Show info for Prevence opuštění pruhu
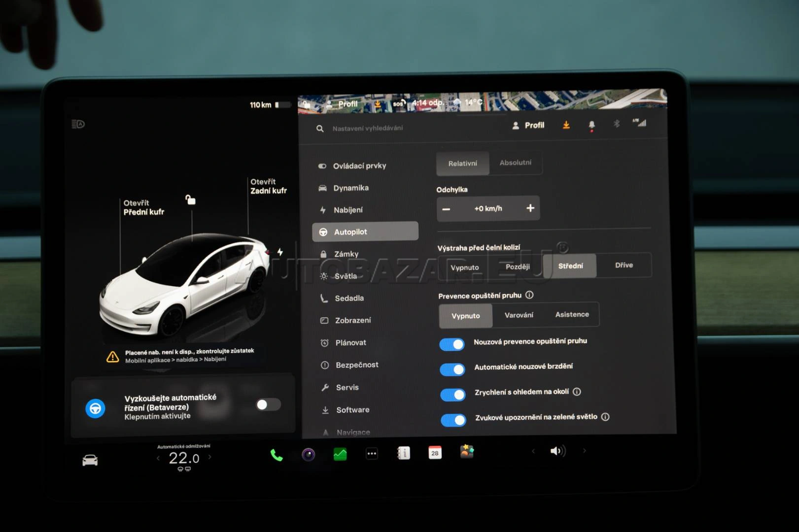 [x=529, y=295]
